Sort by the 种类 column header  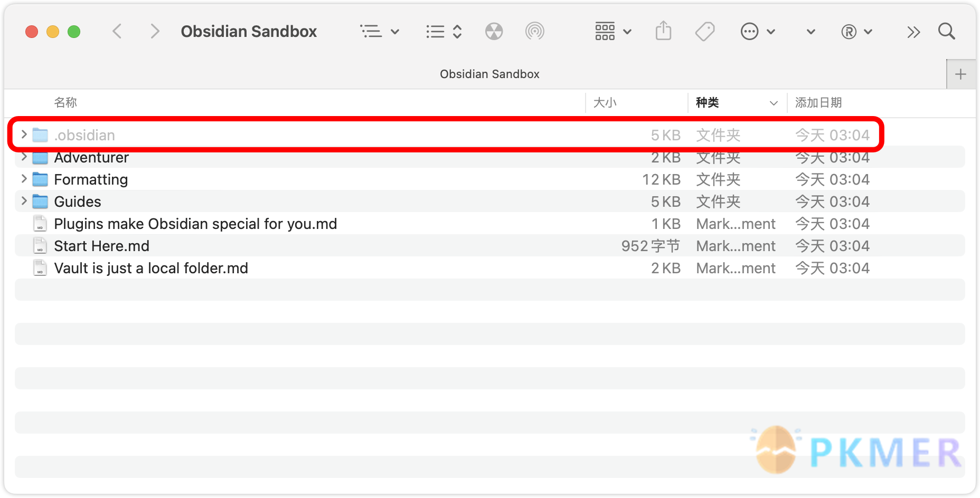(708, 102)
